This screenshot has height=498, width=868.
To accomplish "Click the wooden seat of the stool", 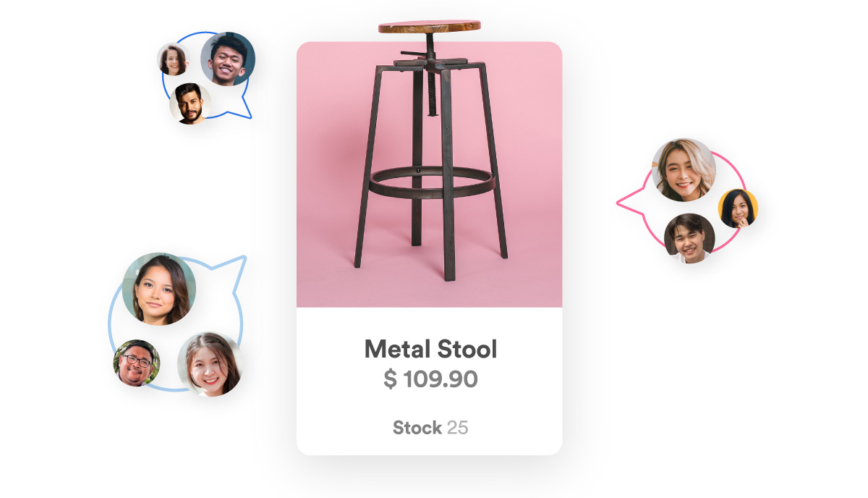I will pos(430,27).
